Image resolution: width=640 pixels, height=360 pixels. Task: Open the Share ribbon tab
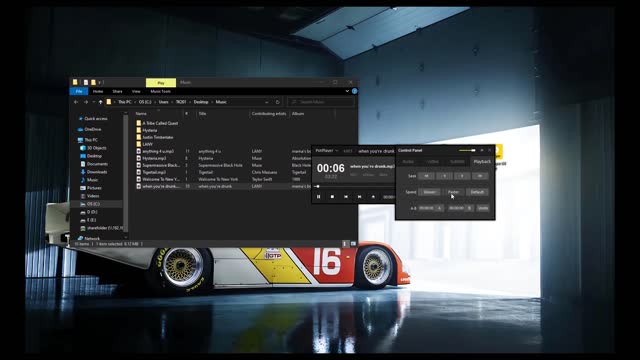118,91
